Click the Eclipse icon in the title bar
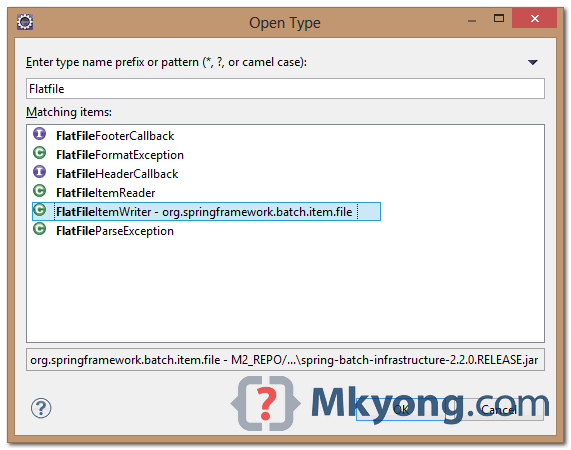 [25, 22]
